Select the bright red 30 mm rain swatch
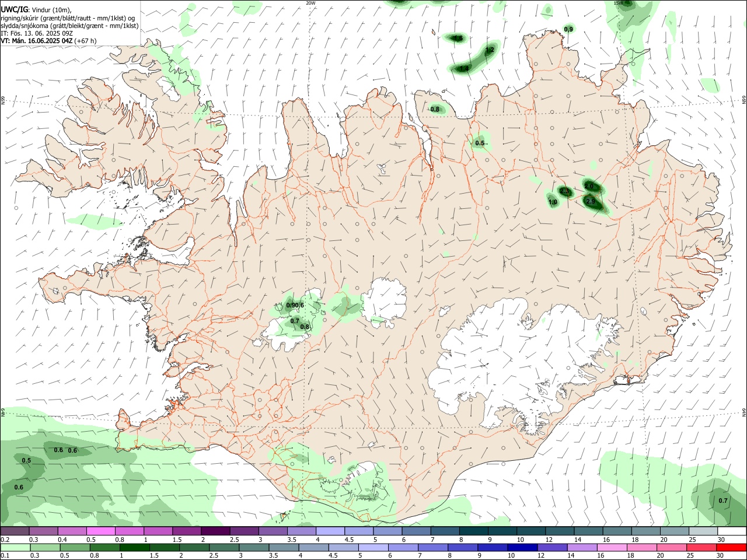747x560 pixels. point(731,547)
